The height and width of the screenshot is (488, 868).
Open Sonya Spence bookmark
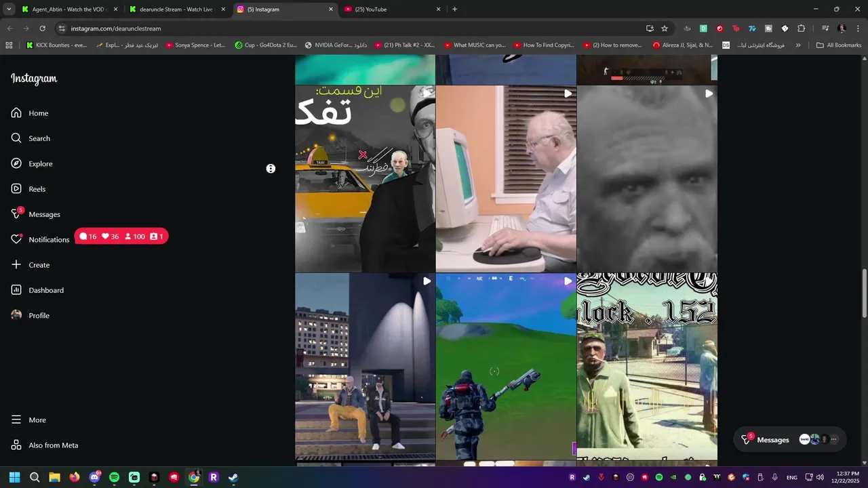[195, 45]
